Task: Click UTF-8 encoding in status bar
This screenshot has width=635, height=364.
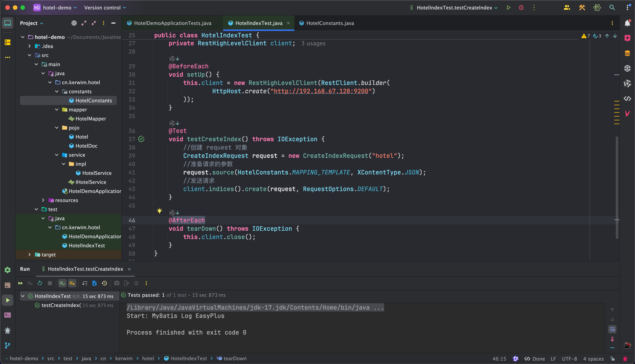Action: 569,359
